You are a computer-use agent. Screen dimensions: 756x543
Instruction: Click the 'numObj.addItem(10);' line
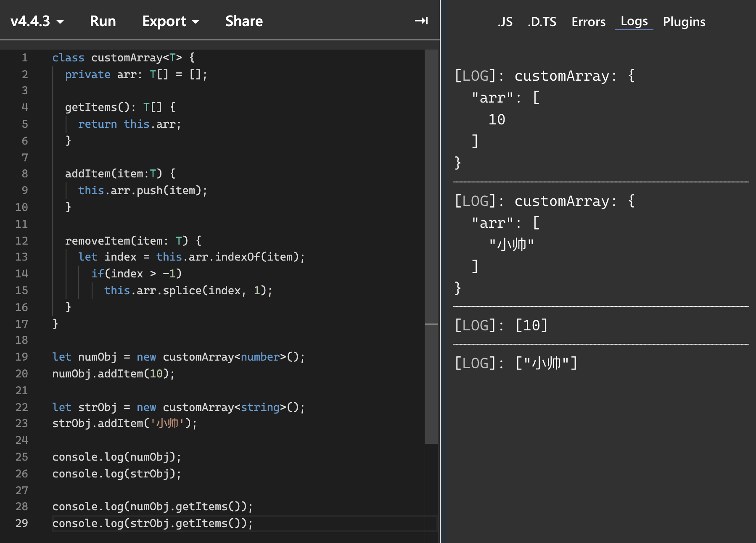[114, 374]
